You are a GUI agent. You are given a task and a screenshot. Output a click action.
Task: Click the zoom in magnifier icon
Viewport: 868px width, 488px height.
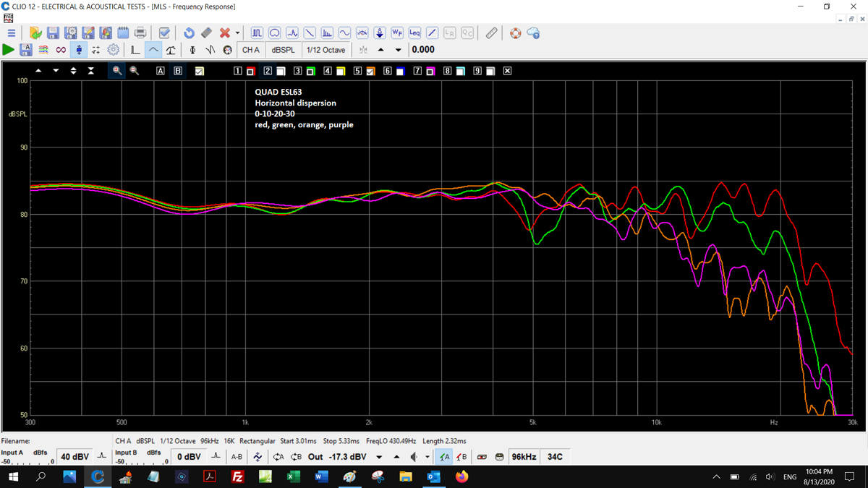[x=117, y=71]
